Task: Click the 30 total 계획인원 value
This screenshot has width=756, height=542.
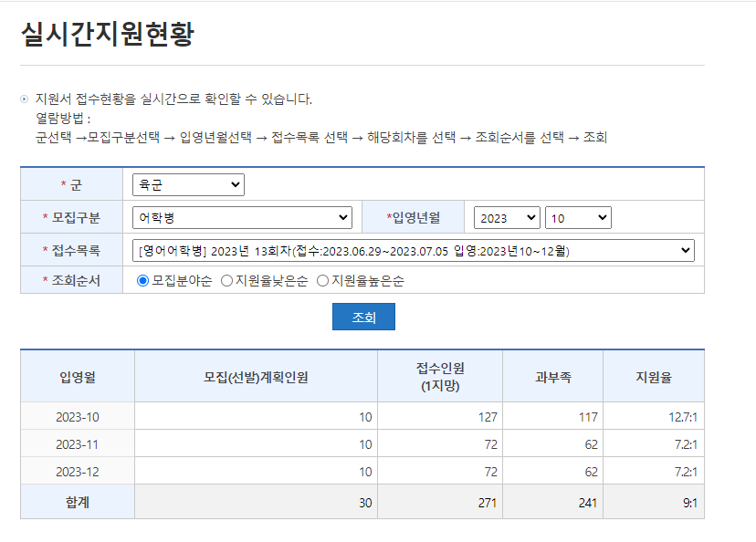Action: 365,503
